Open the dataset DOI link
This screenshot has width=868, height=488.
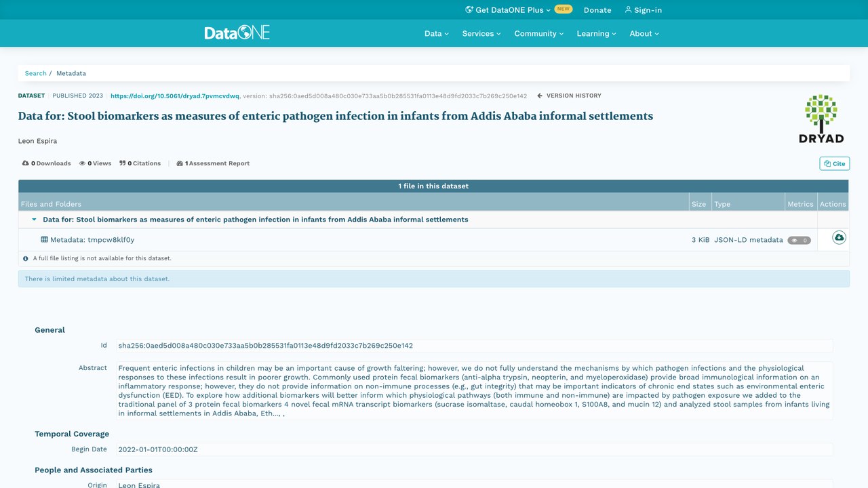pyautogui.click(x=175, y=96)
